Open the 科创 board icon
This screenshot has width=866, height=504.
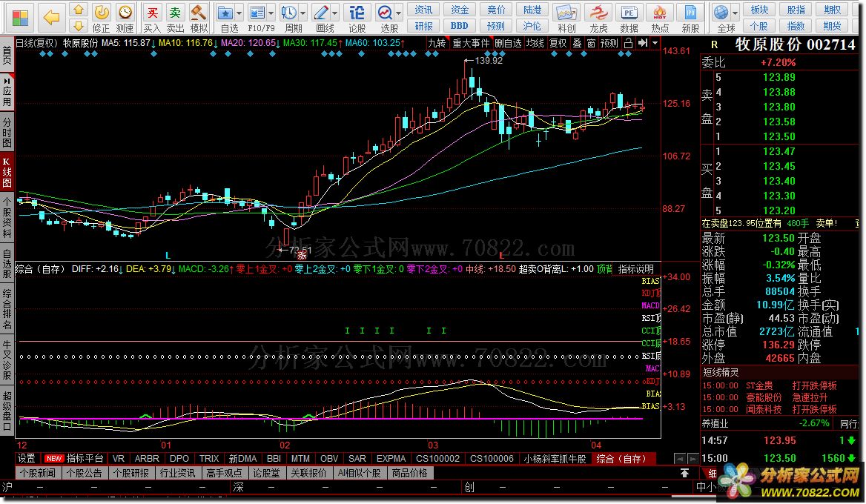pyautogui.click(x=566, y=18)
